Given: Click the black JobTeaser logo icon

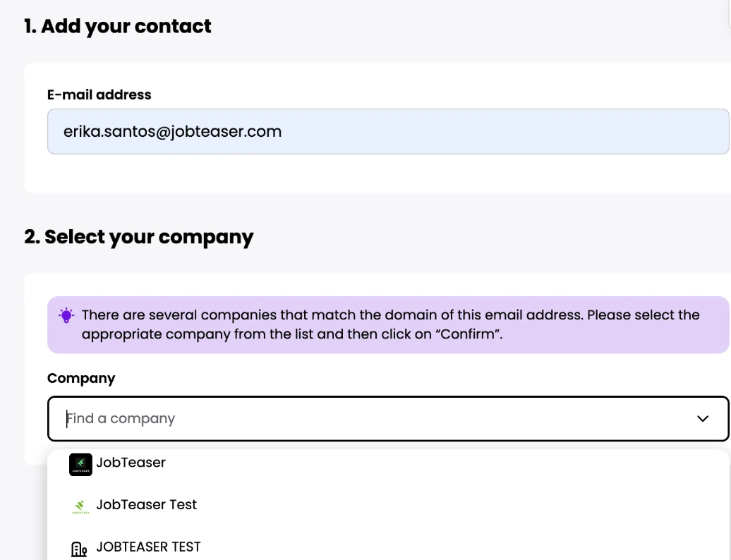Looking at the screenshot, I should click(80, 463).
